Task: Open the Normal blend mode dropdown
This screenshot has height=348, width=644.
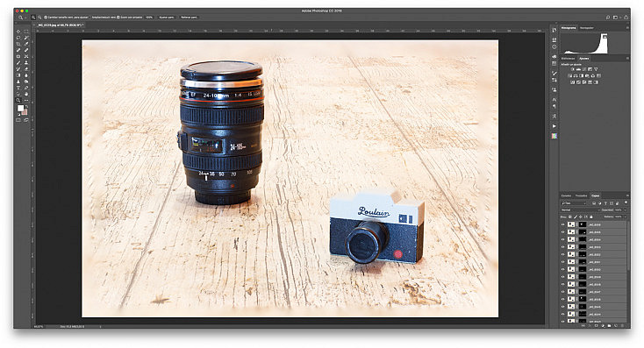Action: tap(581, 210)
